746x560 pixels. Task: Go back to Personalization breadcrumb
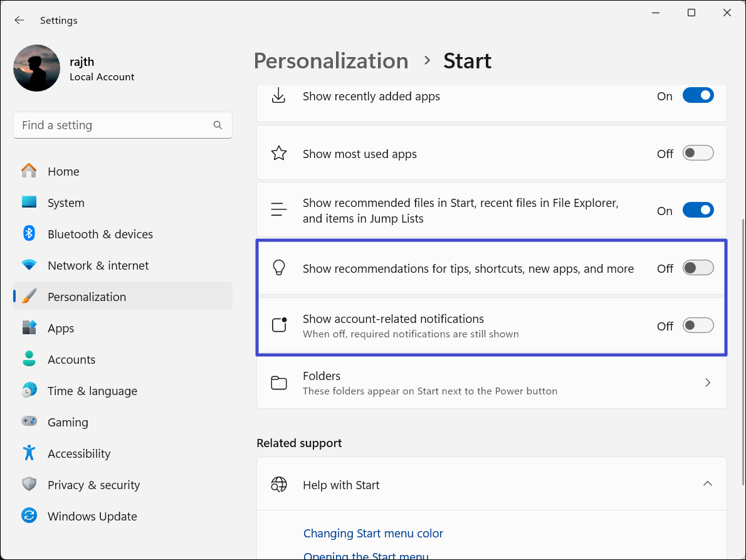tap(331, 61)
